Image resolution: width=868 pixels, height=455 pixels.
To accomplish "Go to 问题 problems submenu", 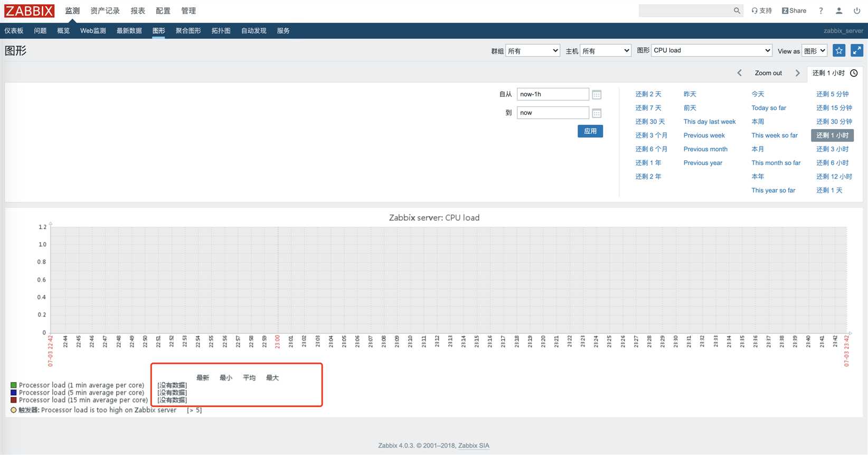I will [40, 31].
